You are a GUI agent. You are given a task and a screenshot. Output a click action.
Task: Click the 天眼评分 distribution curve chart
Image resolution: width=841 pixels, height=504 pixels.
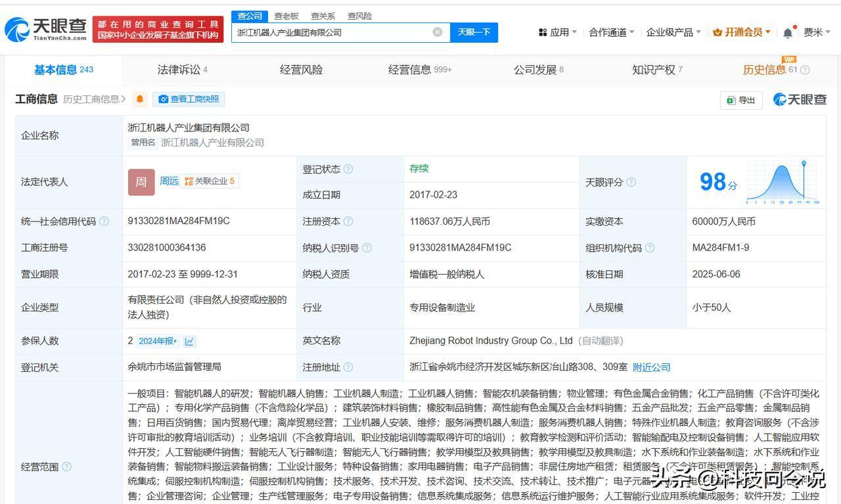[783, 182]
